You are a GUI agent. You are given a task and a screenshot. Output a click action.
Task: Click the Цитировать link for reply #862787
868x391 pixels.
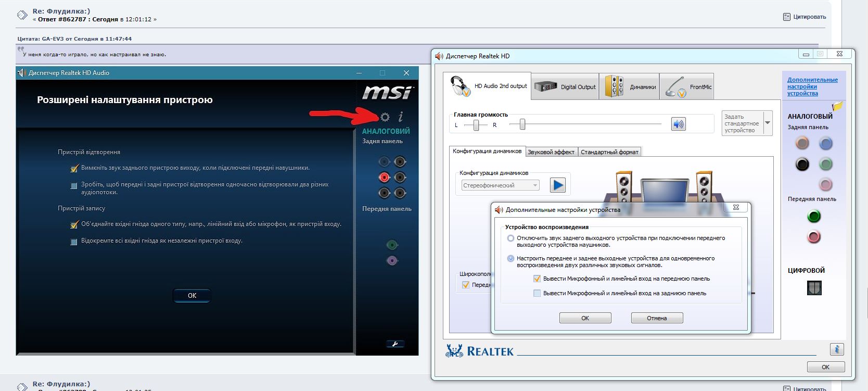click(x=805, y=17)
